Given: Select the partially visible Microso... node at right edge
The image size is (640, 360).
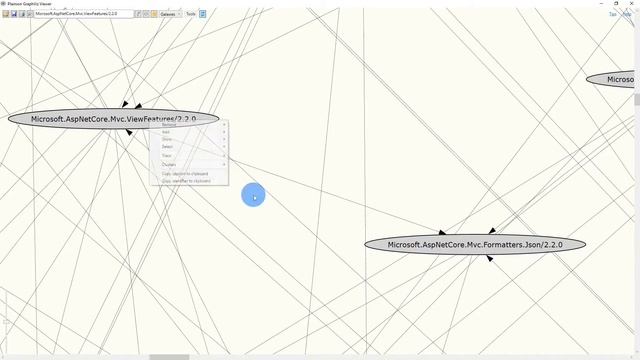Looking at the screenshot, I should (x=611, y=80).
